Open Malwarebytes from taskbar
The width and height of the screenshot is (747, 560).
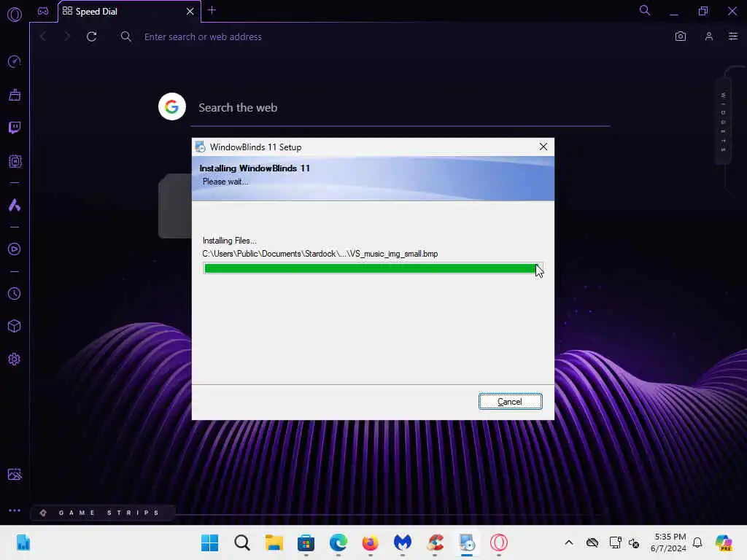[403, 542]
